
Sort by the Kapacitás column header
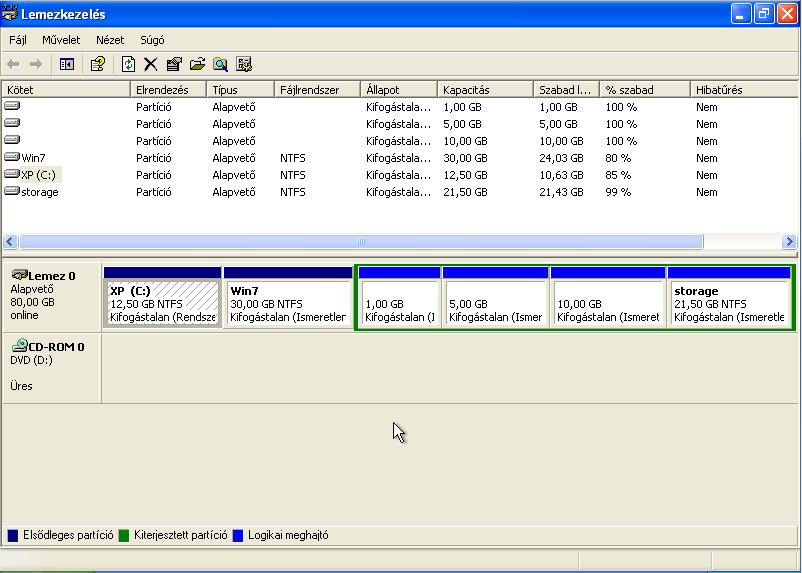coord(485,90)
